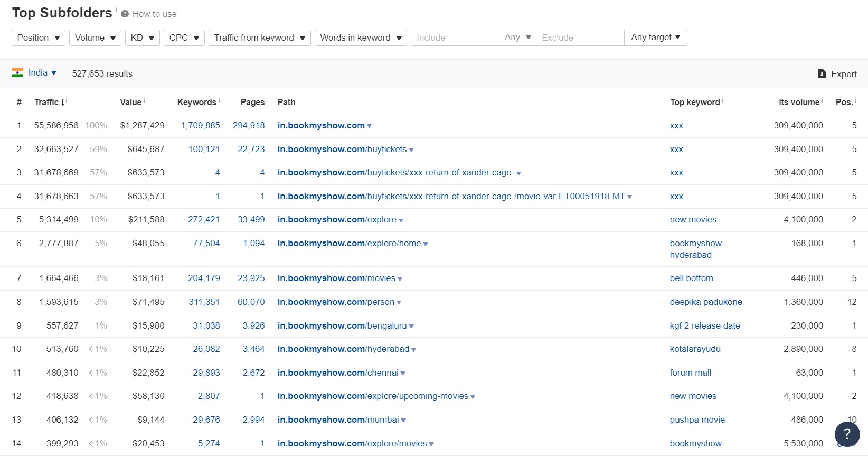868x456 pixels.
Task: Open top keyword kgf 2 release date
Action: [x=705, y=325]
